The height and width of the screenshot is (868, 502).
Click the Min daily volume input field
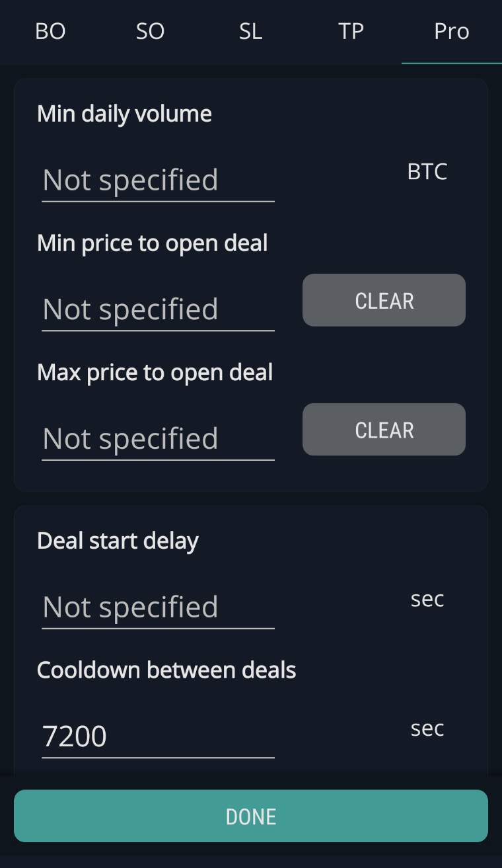pos(159,180)
